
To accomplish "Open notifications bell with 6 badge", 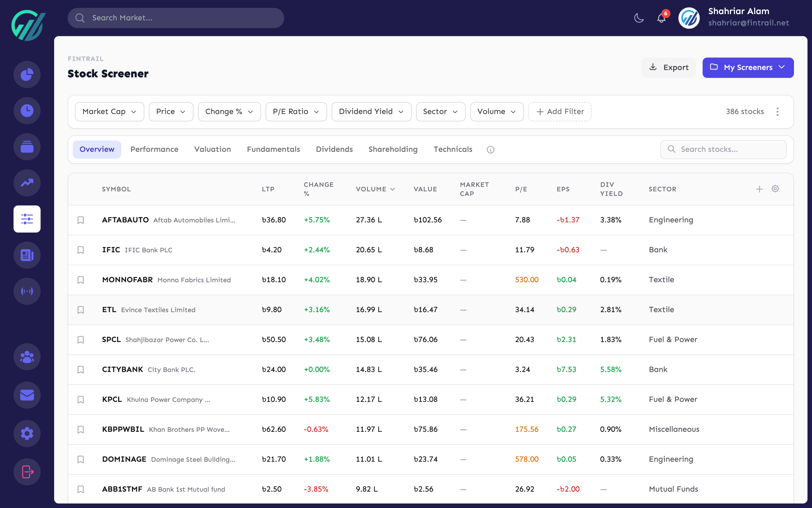I will [x=662, y=17].
